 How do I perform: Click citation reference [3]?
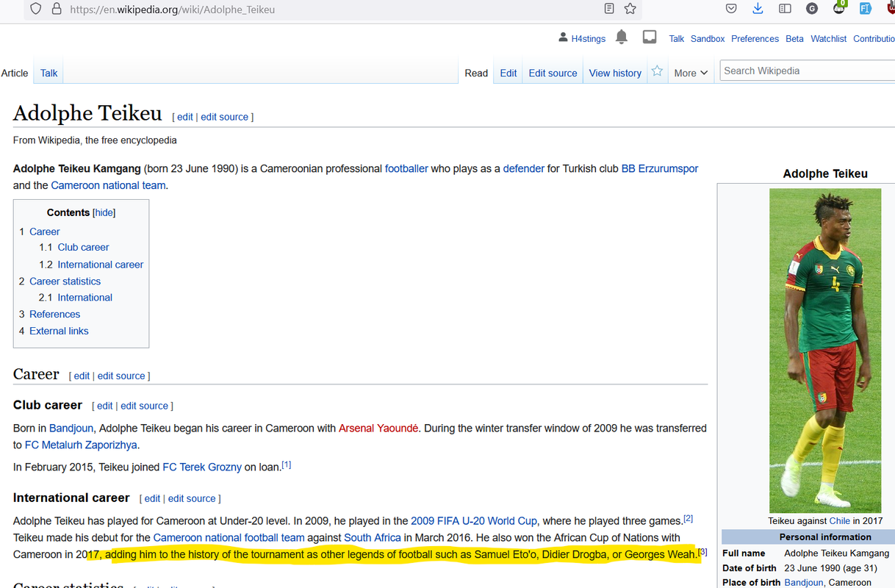[702, 551]
